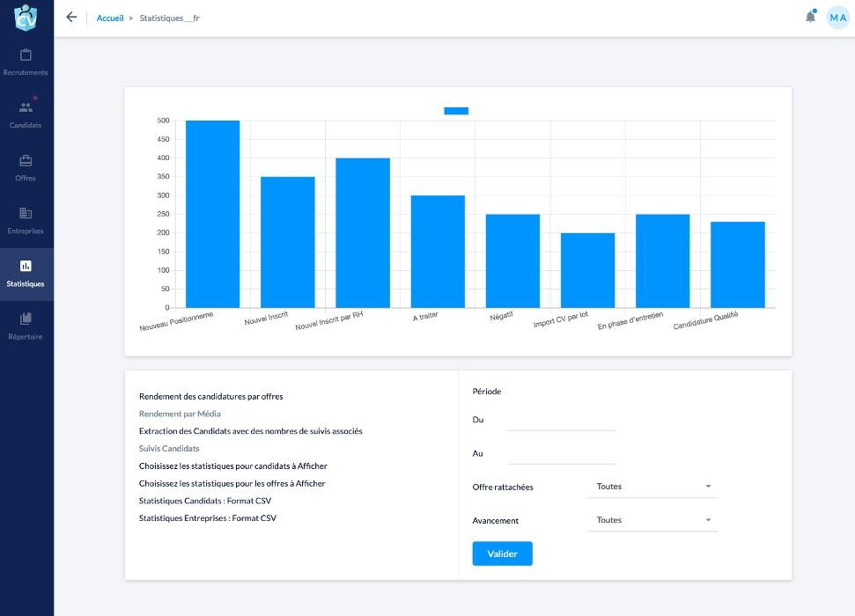Open the Recrutements sidebar section

point(26,62)
